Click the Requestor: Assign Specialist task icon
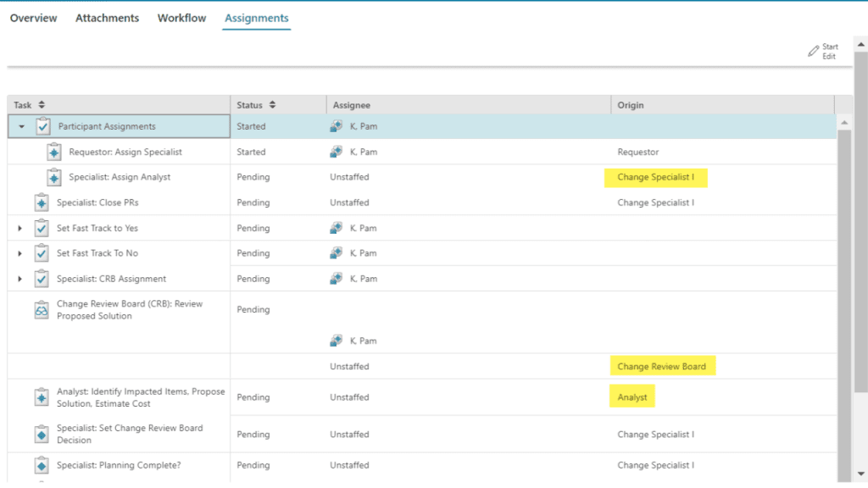Screen dimensions: 868x488 54,152
